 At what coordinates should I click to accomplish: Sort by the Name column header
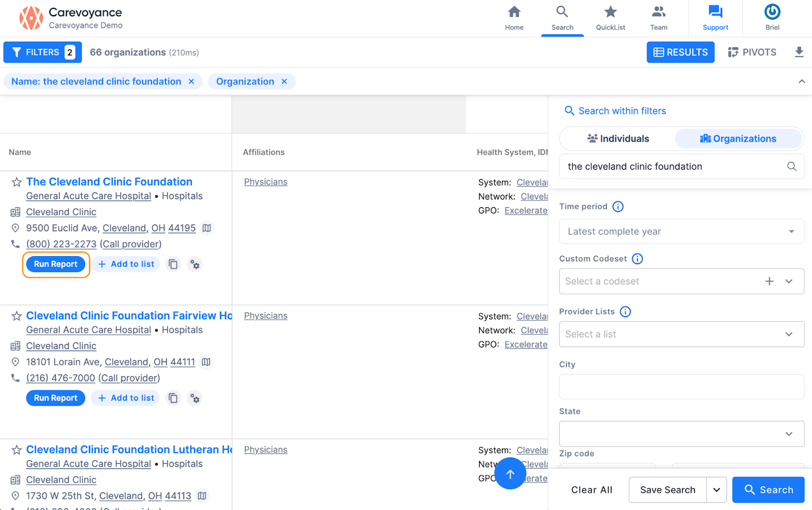point(20,152)
